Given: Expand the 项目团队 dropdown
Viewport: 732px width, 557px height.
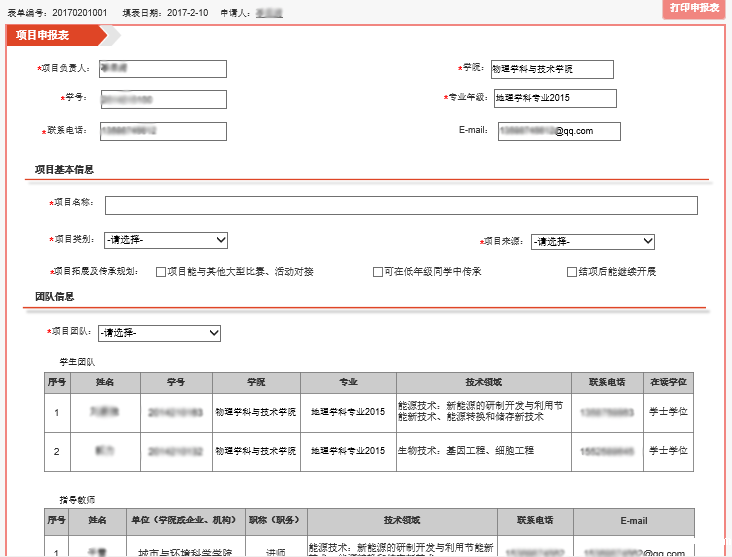Looking at the screenshot, I should pyautogui.click(x=158, y=333).
